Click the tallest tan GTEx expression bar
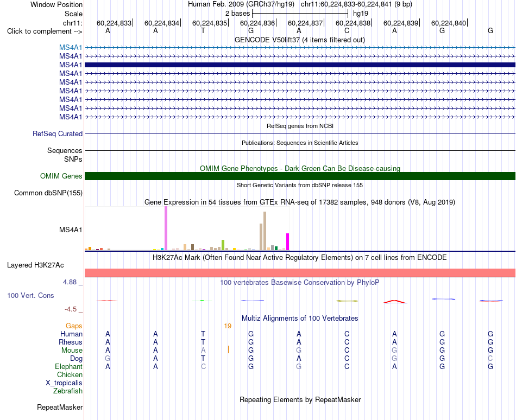Screen dimensions: 516x420 (x=265, y=231)
